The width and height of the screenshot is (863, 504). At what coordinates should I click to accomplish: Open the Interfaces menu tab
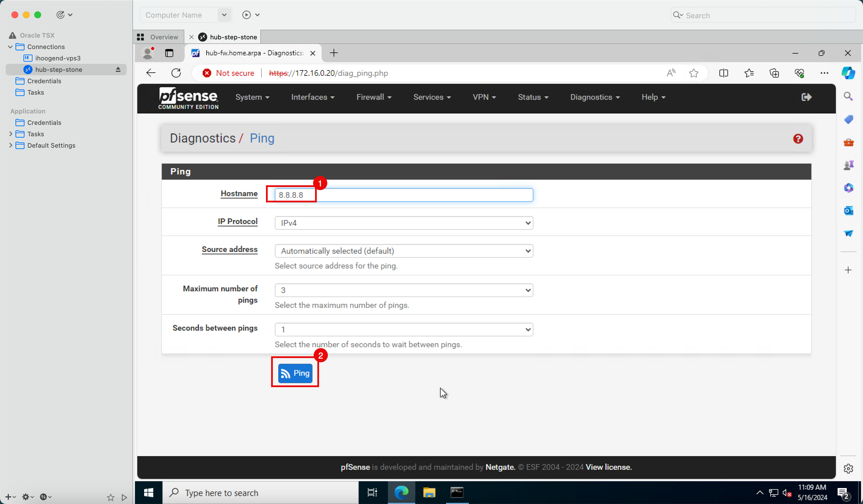tap(312, 97)
